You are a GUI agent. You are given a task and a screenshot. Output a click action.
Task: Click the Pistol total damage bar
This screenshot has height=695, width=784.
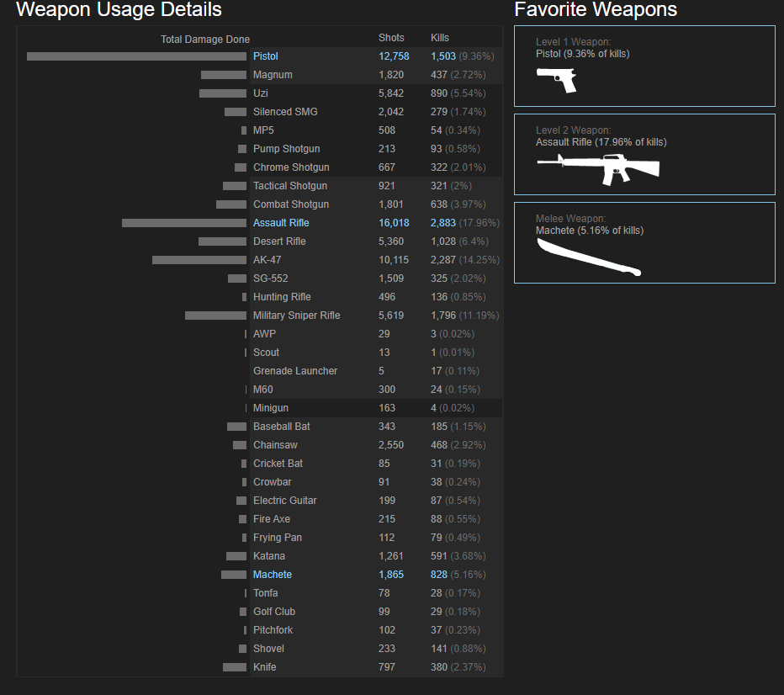point(136,56)
